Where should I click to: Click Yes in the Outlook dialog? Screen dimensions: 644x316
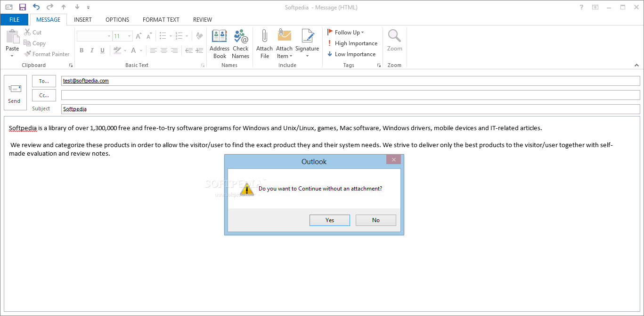tap(330, 220)
